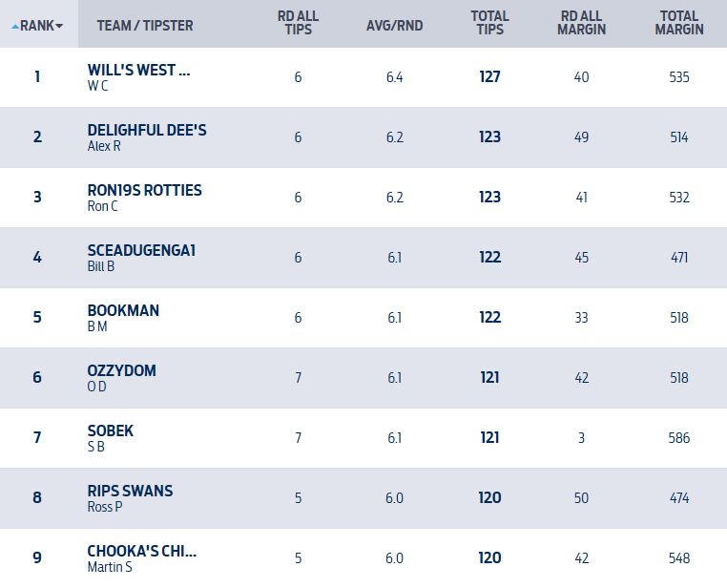Open the WILL'S WEST team link
The image size is (727, 588).
pos(138,70)
